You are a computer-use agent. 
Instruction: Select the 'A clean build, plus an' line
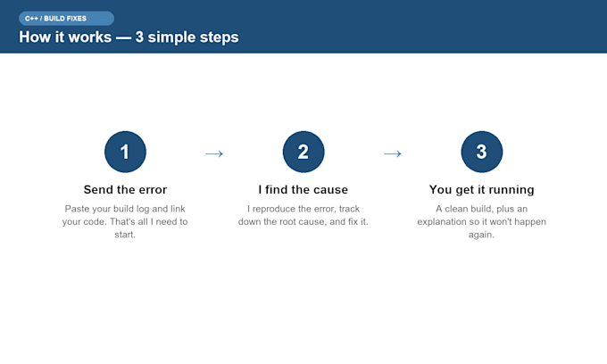481,209
